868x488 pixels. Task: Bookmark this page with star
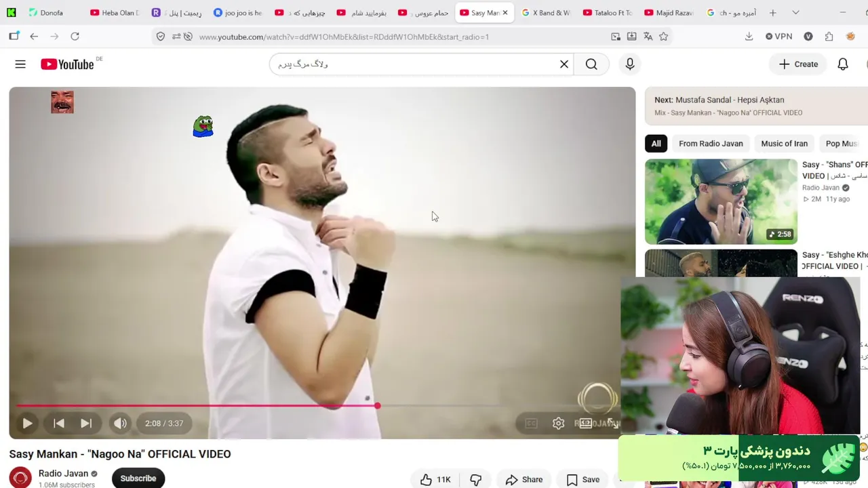[x=664, y=37]
